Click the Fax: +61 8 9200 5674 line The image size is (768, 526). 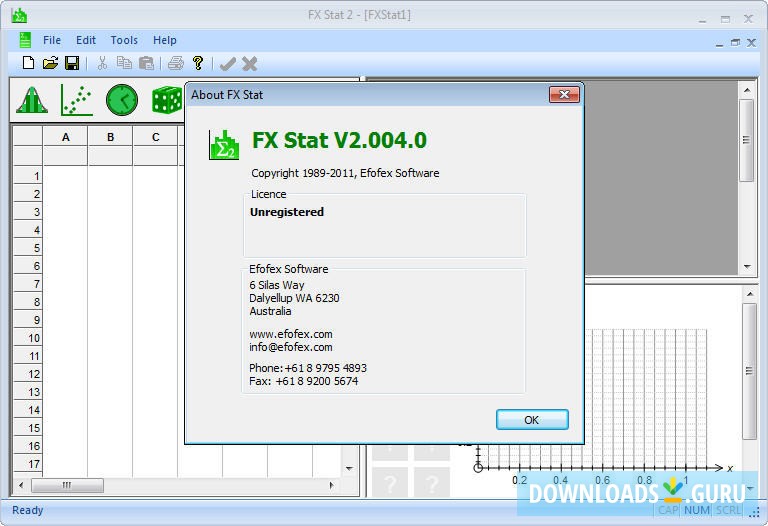(303, 381)
